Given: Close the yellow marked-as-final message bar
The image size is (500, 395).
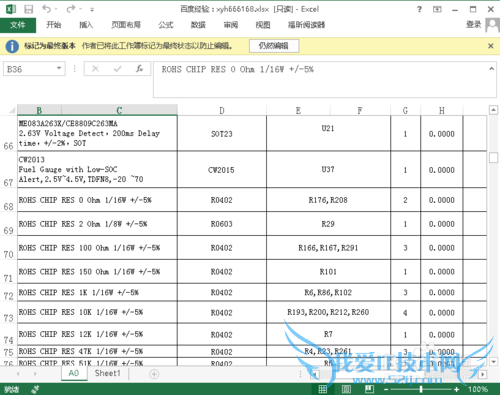Looking at the screenshot, I should point(491,46).
